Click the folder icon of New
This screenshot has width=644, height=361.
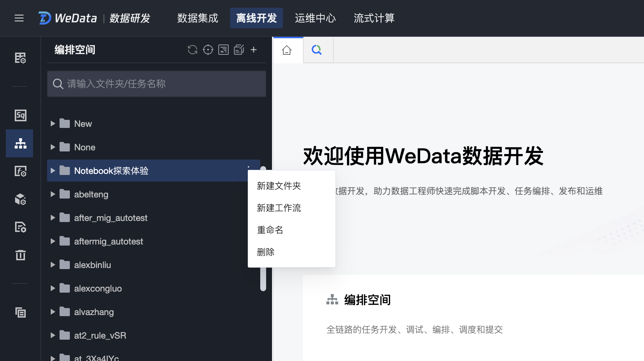[x=65, y=124]
